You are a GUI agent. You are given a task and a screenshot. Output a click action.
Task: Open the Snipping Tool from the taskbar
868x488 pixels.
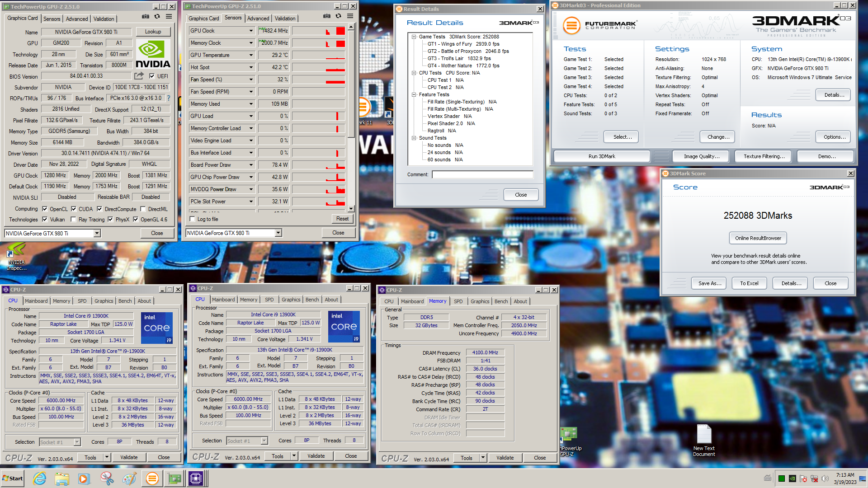107,479
